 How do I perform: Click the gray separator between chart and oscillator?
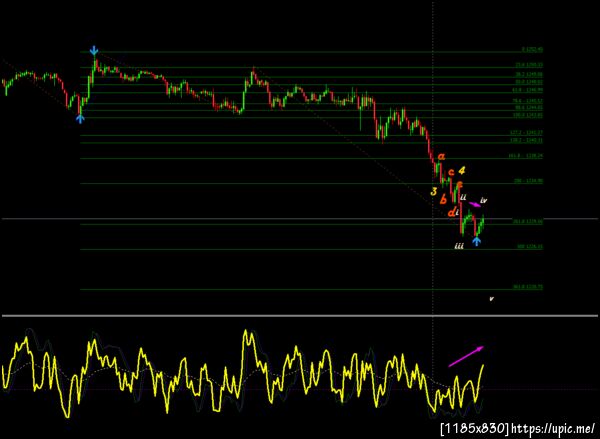(x=300, y=316)
